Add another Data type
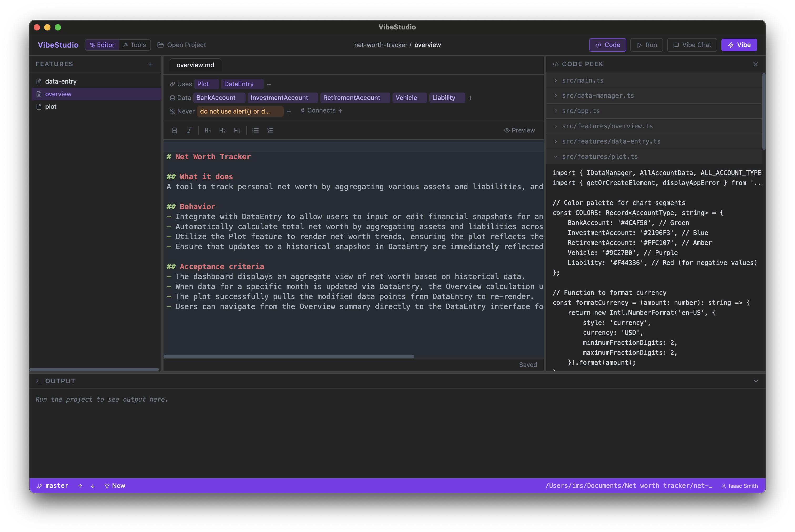The width and height of the screenshot is (795, 532). click(470, 98)
